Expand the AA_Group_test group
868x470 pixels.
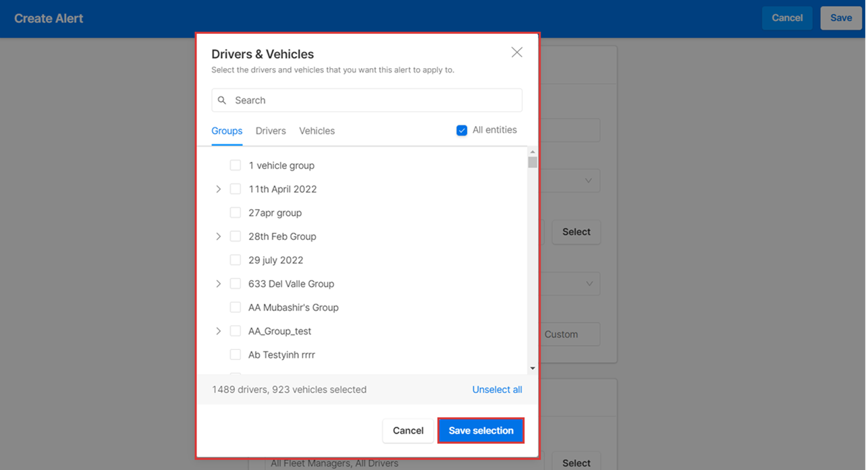(x=218, y=331)
